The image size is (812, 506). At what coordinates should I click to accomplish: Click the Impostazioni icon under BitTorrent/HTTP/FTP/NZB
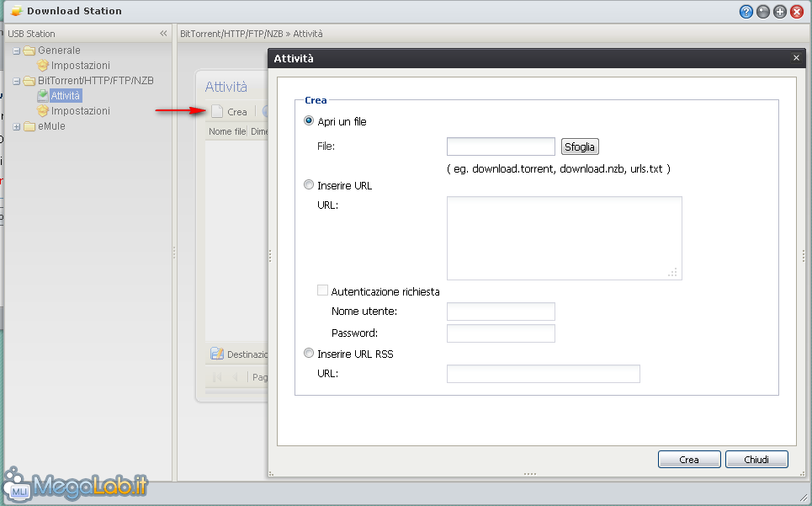43,111
